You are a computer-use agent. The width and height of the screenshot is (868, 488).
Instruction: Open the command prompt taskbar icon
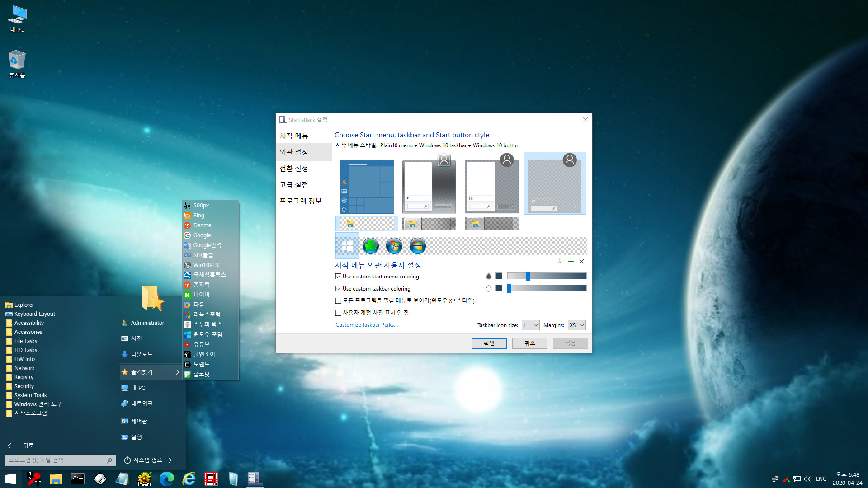(x=78, y=479)
